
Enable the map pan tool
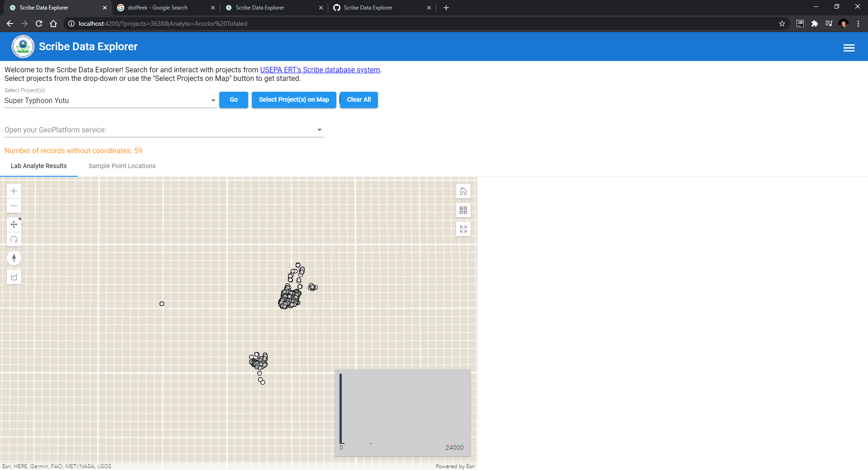point(14,224)
